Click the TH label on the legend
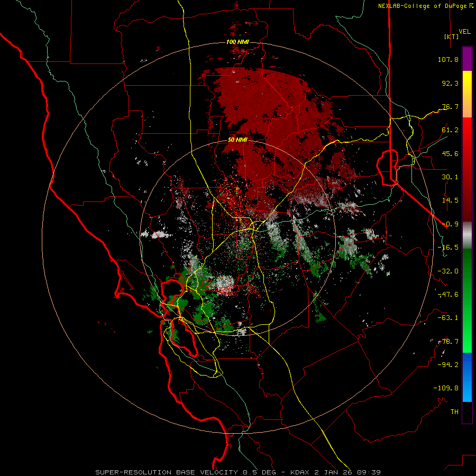Viewport: 476px width, 476px height. click(x=454, y=412)
